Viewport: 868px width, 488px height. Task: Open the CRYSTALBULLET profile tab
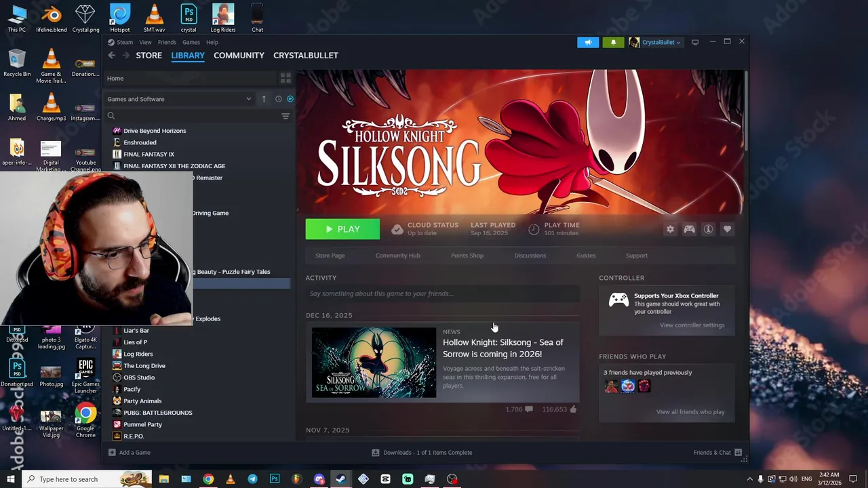pyautogui.click(x=306, y=56)
